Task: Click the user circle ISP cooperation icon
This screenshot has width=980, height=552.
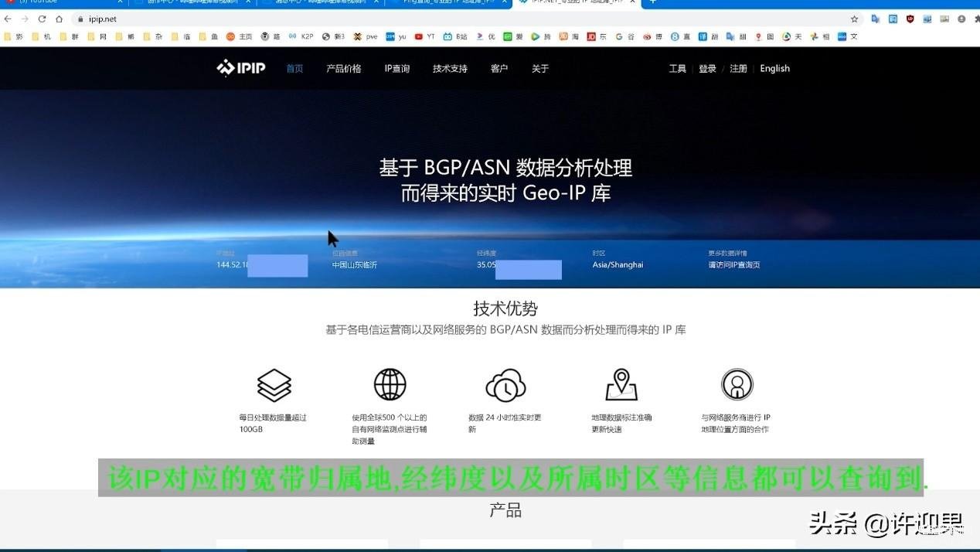Action: pyautogui.click(x=737, y=384)
